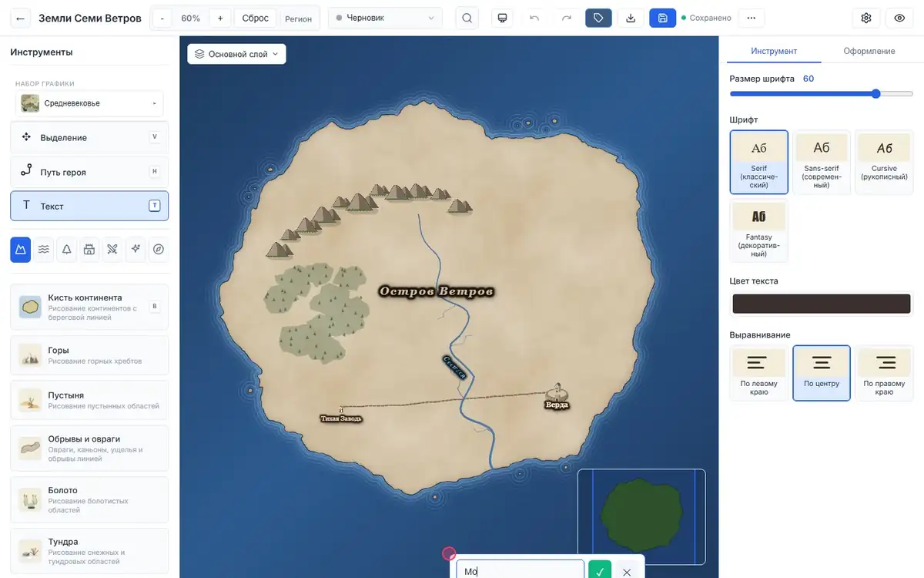Open the settings gear icon
Image resolution: width=924 pixels, height=578 pixels.
click(866, 18)
